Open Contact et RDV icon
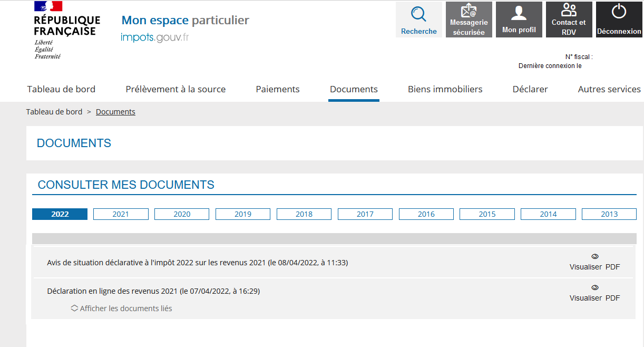 (x=569, y=10)
